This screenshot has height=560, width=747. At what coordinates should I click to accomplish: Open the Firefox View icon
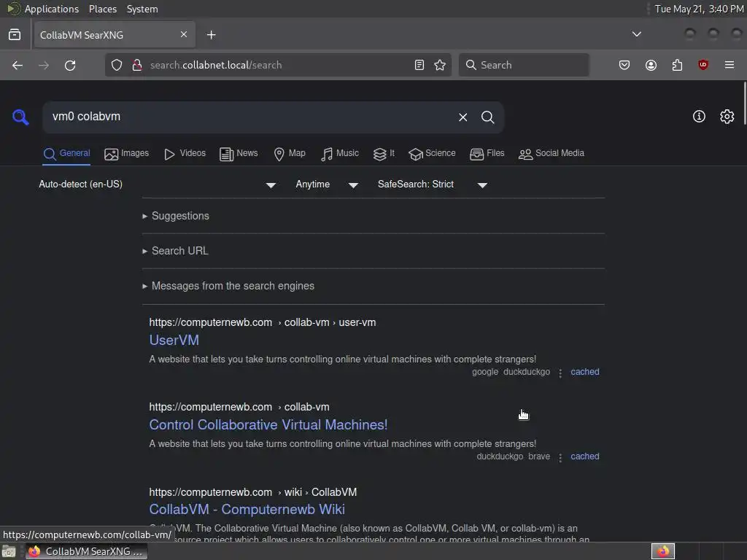point(15,35)
